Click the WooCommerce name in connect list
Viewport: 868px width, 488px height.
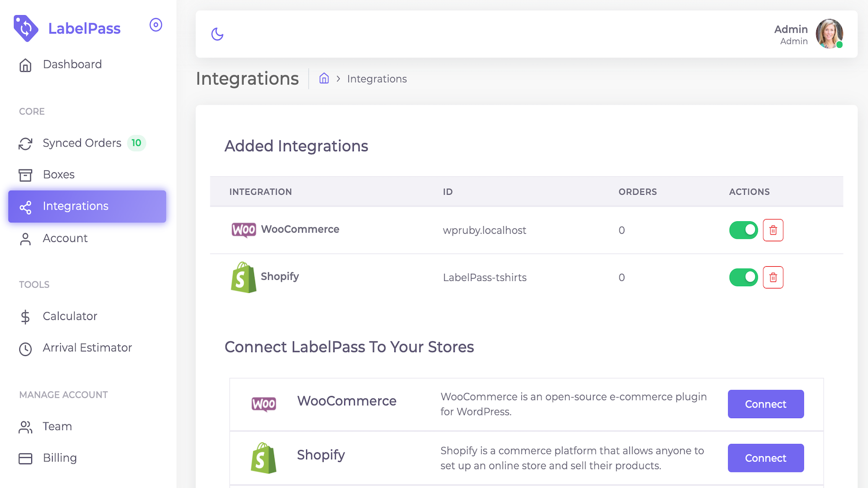click(x=347, y=401)
